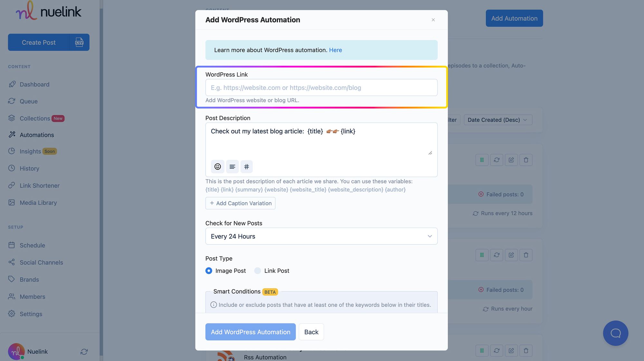Screen dimensions: 644x361
Task: Close the Add WordPress Automation dialog
Action: click(433, 20)
